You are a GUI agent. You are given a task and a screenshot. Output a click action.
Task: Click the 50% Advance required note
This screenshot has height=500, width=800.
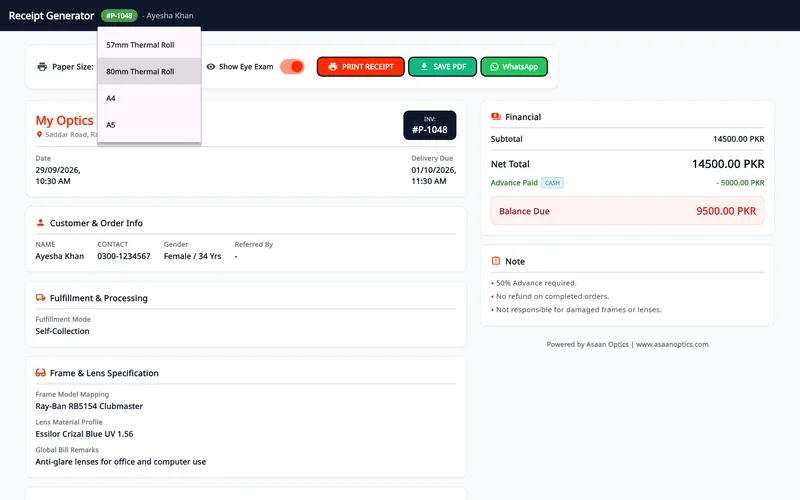(x=536, y=283)
